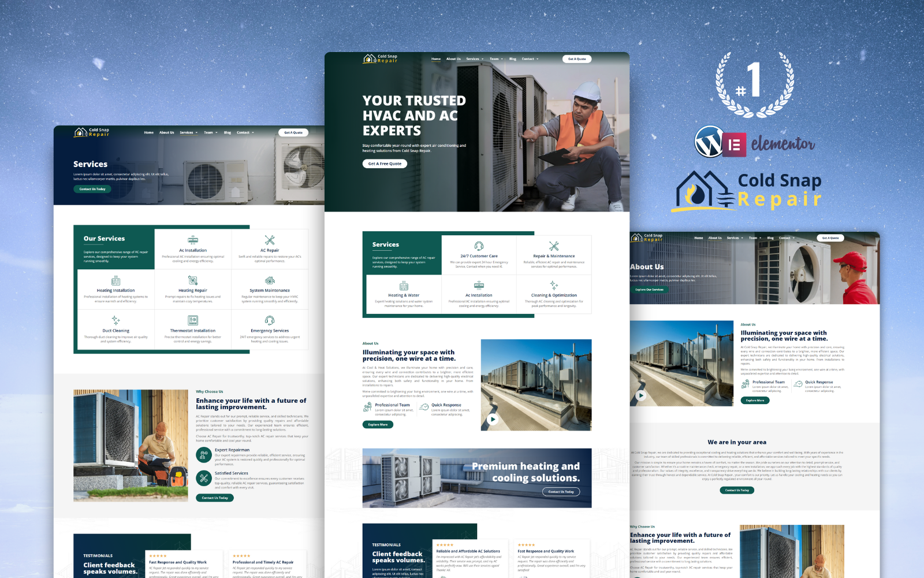Select the Duct Cleaning sparkle icon
Viewport: 924px width, 578px height.
point(115,320)
